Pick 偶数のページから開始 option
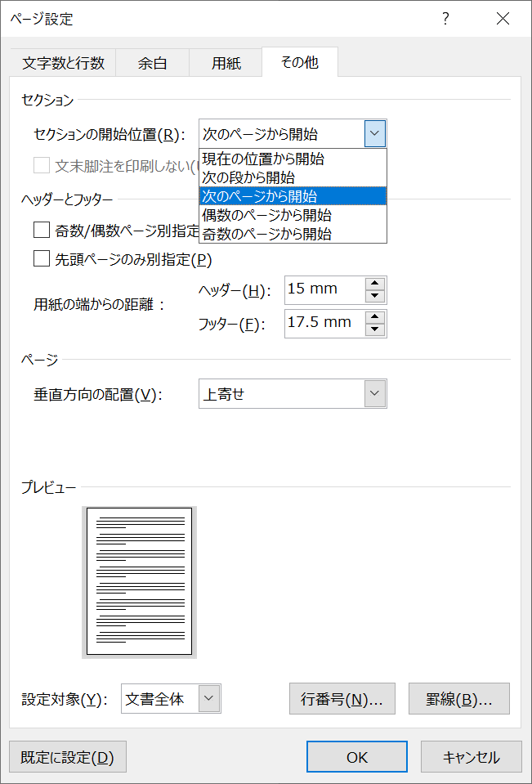This screenshot has width=532, height=784. click(x=293, y=215)
